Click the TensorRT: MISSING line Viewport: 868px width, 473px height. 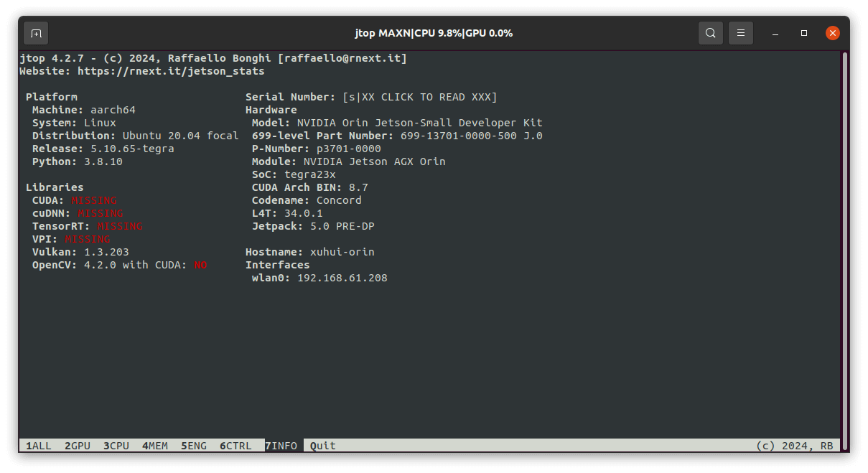point(88,226)
